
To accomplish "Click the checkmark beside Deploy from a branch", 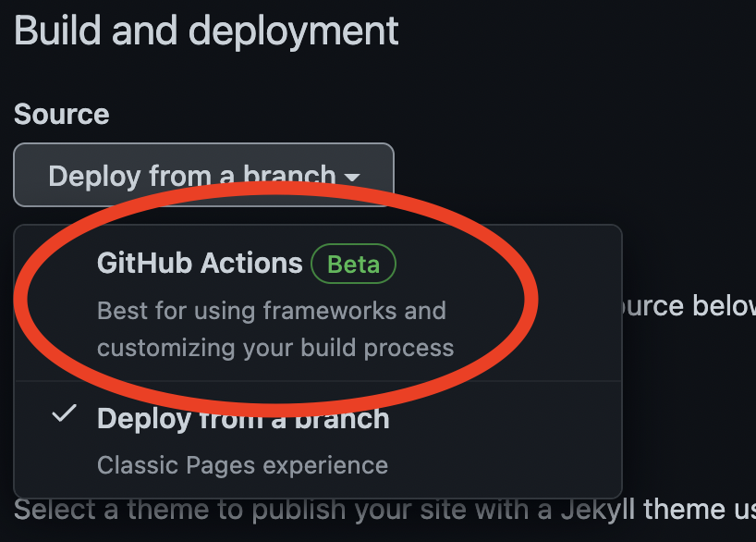I will click(63, 416).
